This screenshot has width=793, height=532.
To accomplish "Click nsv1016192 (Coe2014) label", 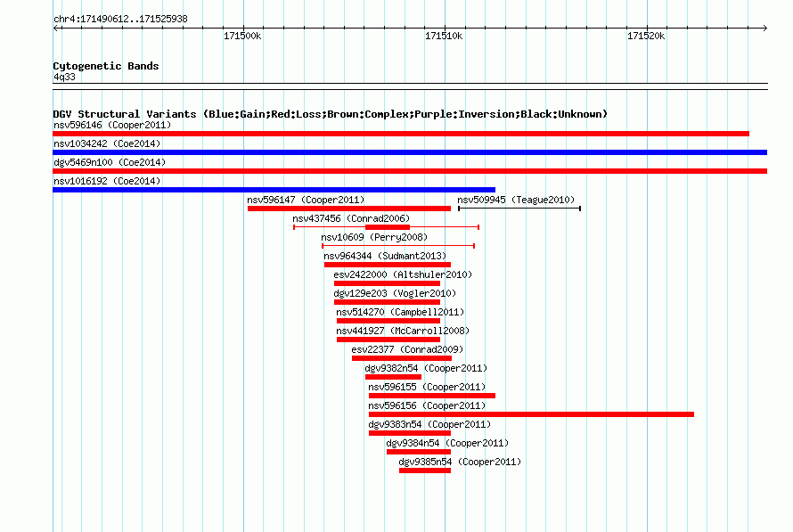I will [x=107, y=181].
